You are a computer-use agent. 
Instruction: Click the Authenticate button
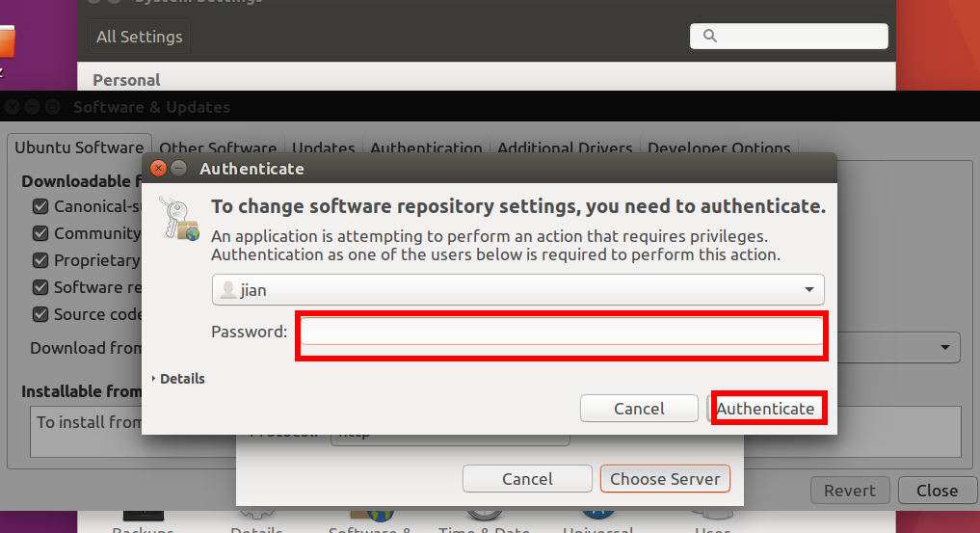click(x=766, y=408)
